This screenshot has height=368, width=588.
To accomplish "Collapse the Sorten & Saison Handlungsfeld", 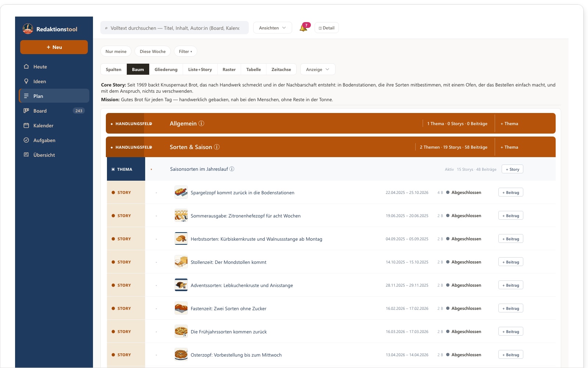I will click(x=151, y=147).
